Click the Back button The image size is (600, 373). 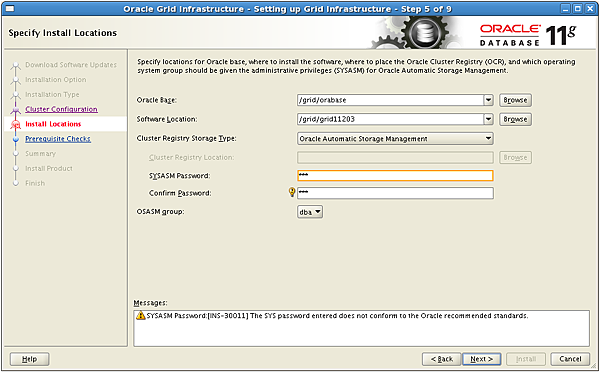442,359
